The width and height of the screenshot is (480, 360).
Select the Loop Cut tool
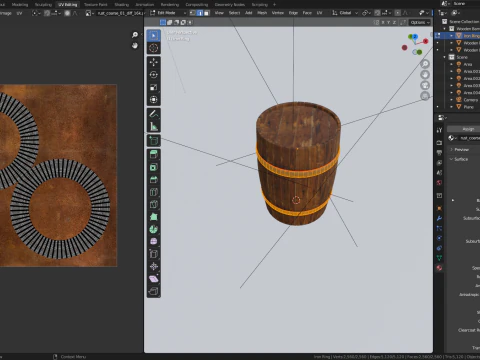point(153,192)
